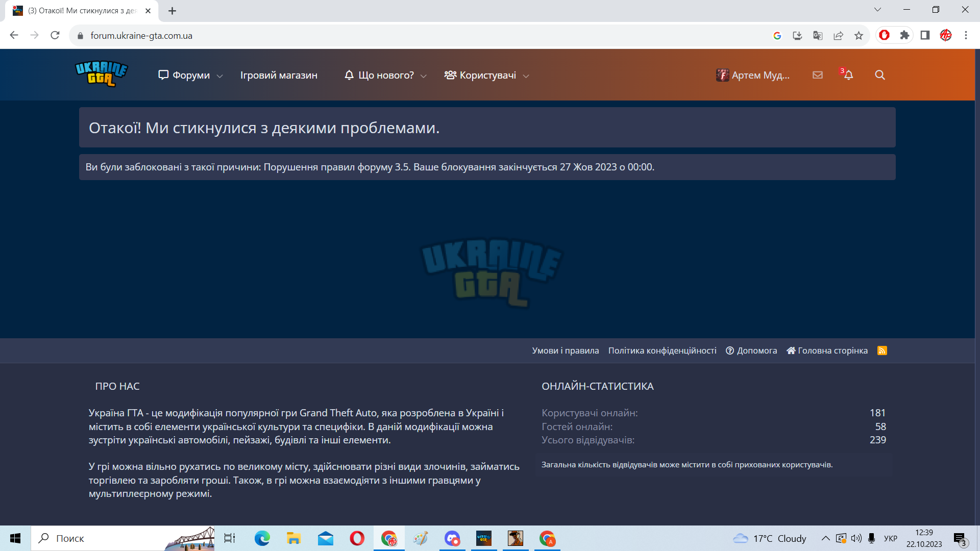Expand the Користувачі dropdown chevron
Screen dimensions: 980x551
pyautogui.click(x=526, y=76)
